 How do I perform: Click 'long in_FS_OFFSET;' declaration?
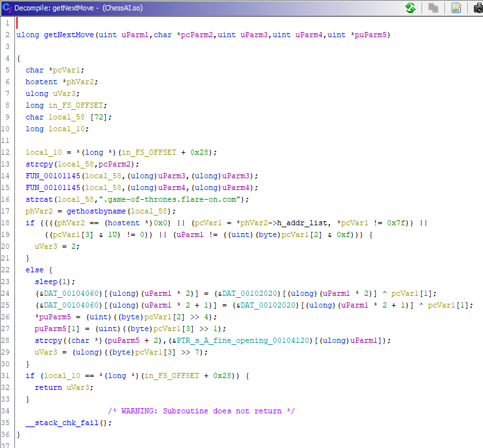(x=66, y=106)
